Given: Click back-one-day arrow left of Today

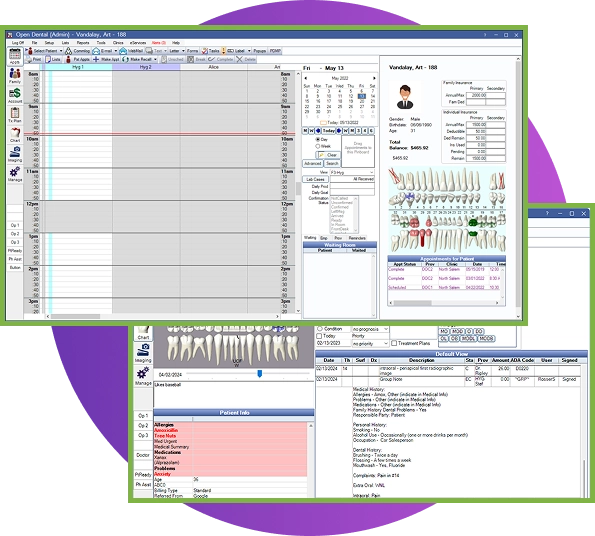Looking at the screenshot, I should [318, 130].
